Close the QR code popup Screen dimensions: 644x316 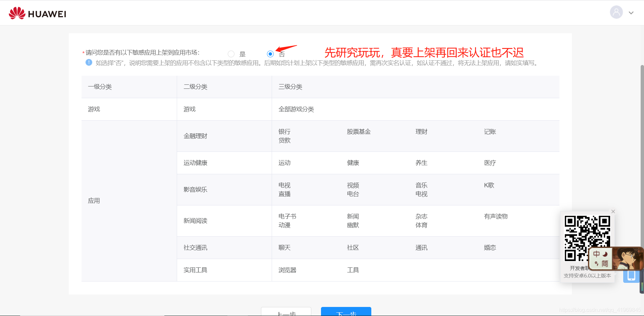613,211
